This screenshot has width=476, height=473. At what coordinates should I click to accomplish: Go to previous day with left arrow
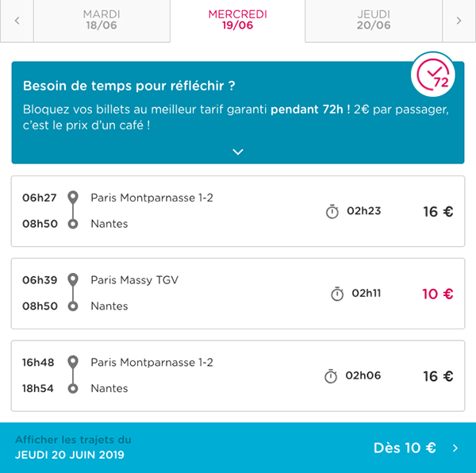pos(17,21)
